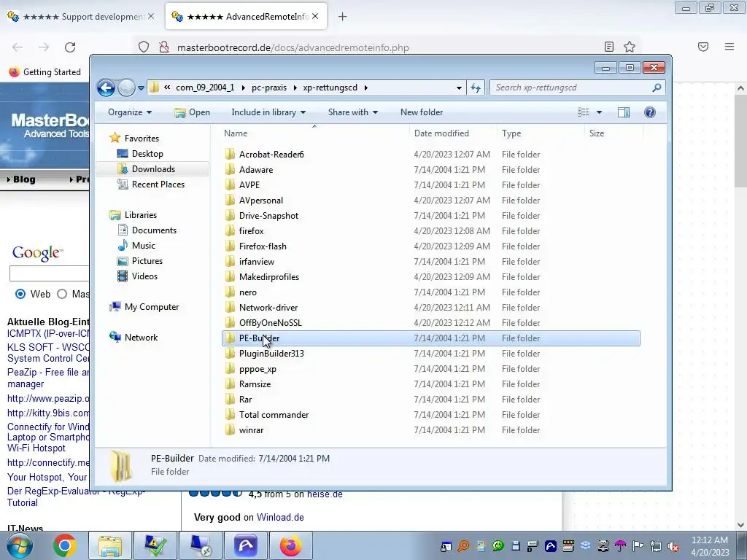This screenshot has width=747, height=560.
Task: Open the muted volume tray icon
Action: [673, 547]
